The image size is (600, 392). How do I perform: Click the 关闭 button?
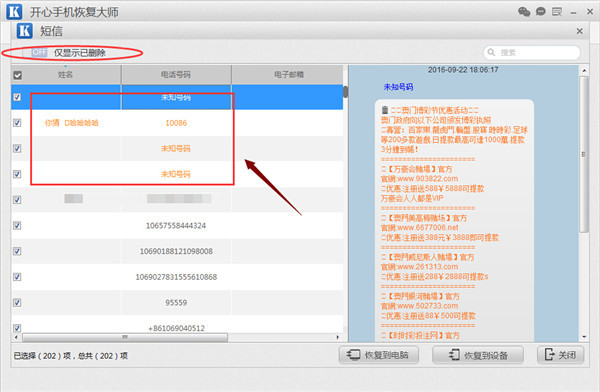click(x=561, y=355)
